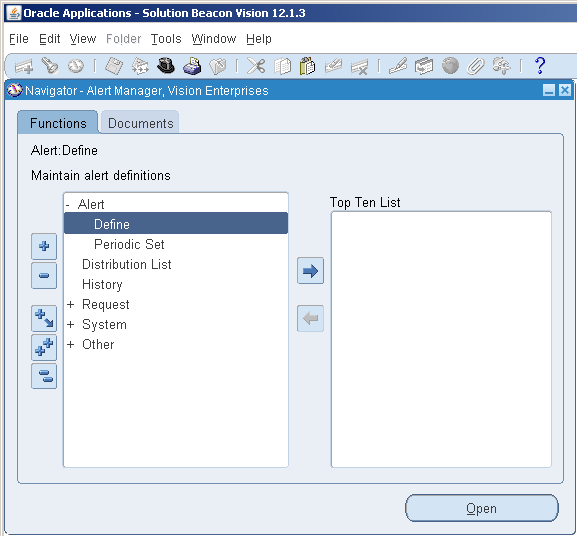This screenshot has width=577, height=536.
Task: Click inside the empty Top Ten List box
Action: [x=441, y=339]
